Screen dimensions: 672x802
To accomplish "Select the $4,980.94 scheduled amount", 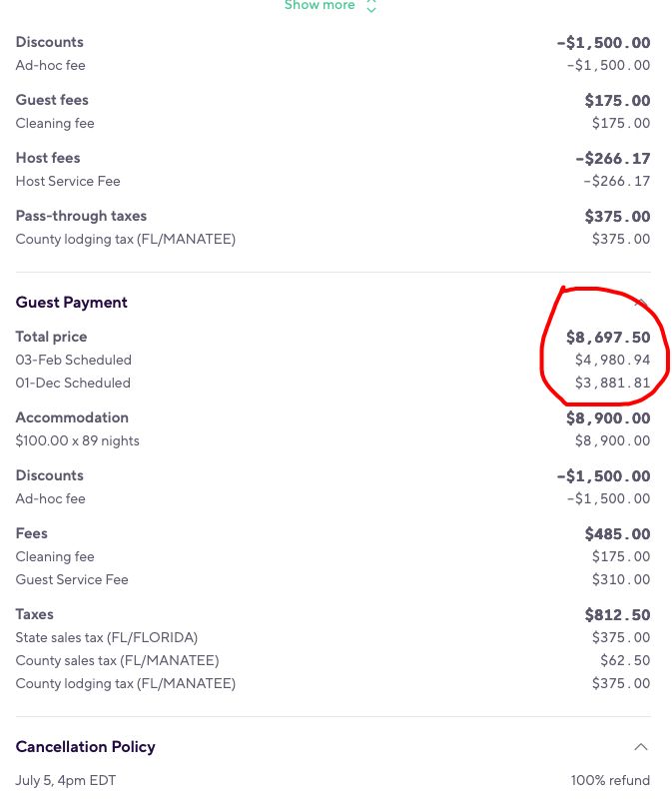I will pyautogui.click(x=612, y=361).
